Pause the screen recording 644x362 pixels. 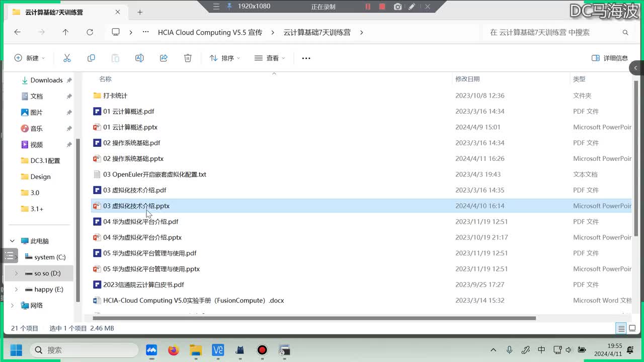(368, 7)
